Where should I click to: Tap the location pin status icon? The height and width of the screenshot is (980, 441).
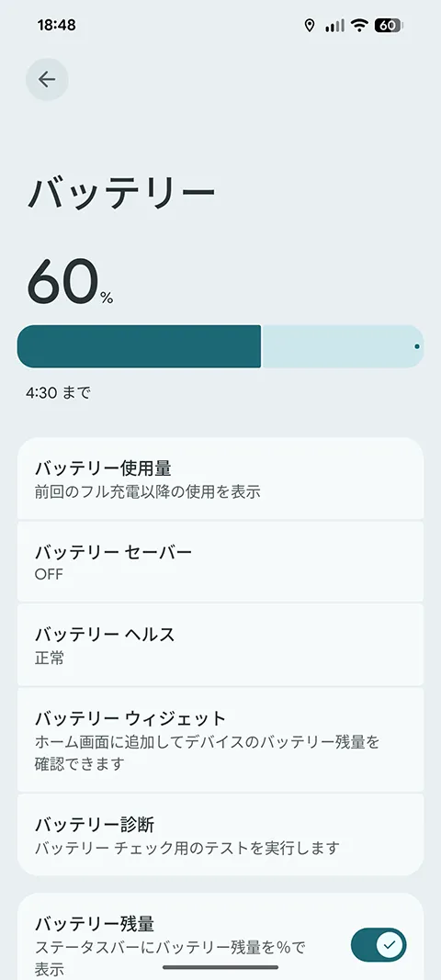(309, 26)
